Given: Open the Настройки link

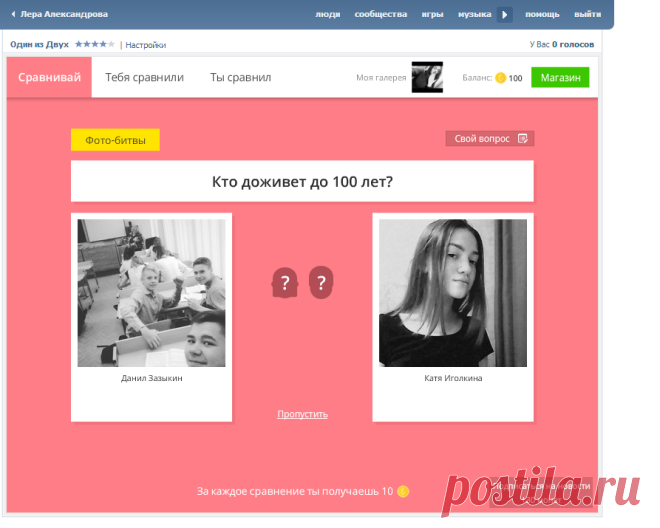Looking at the screenshot, I should (x=146, y=45).
